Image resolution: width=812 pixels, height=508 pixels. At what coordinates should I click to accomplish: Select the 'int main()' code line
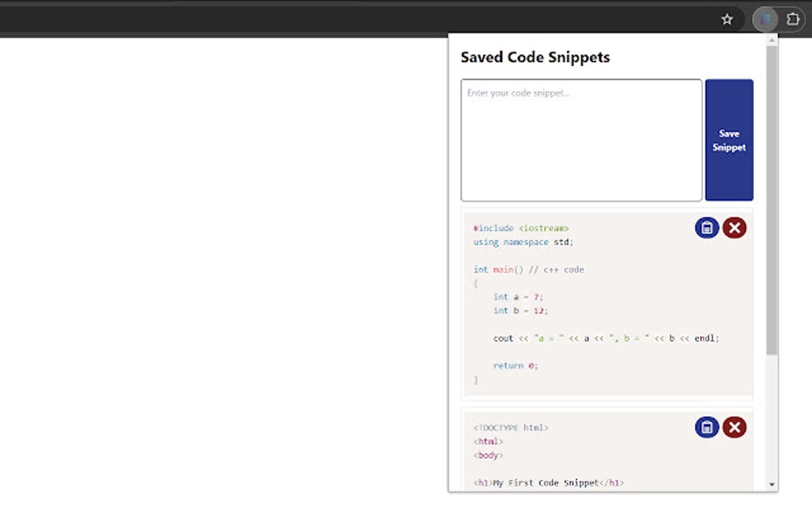point(529,270)
